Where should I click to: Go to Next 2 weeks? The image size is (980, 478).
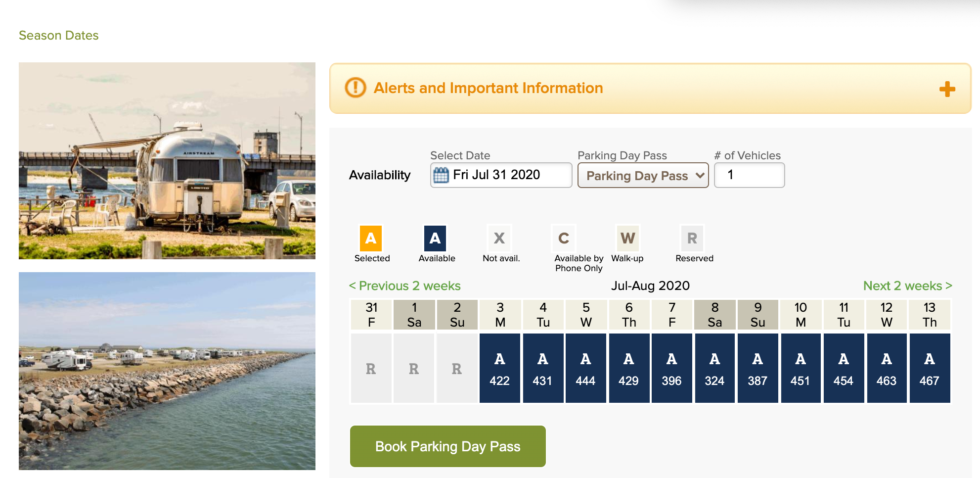[x=907, y=286]
